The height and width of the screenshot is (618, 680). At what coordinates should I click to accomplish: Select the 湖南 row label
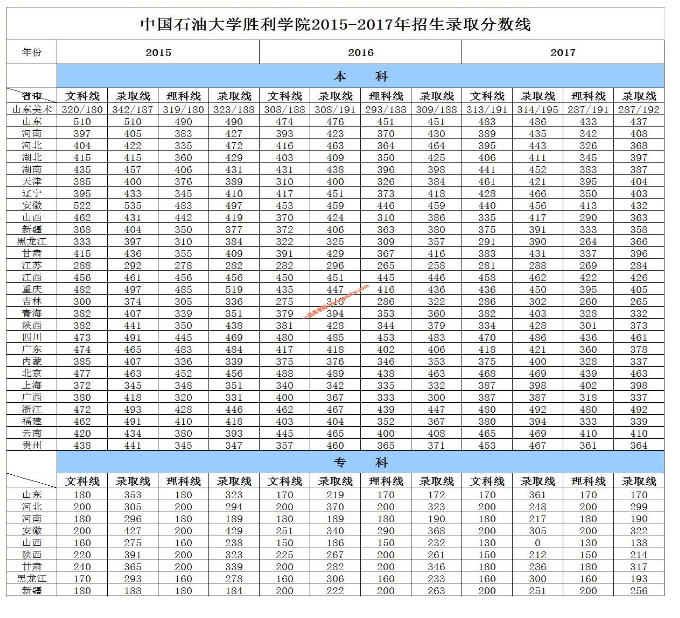[x=31, y=169]
